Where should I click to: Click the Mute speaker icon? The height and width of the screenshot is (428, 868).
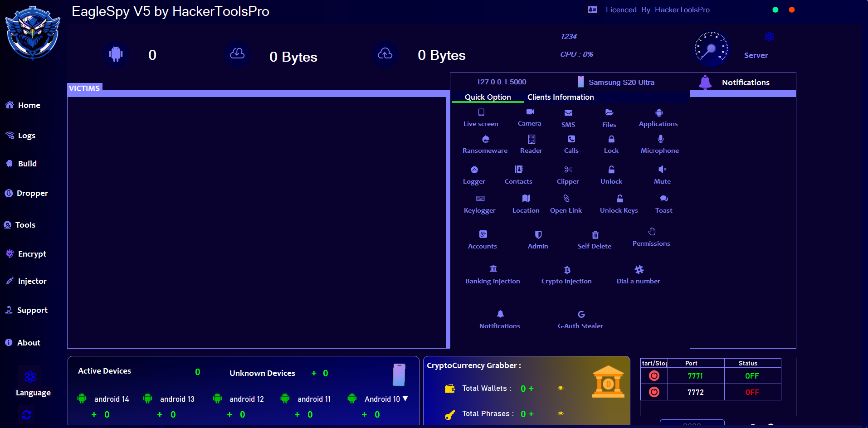(x=663, y=169)
